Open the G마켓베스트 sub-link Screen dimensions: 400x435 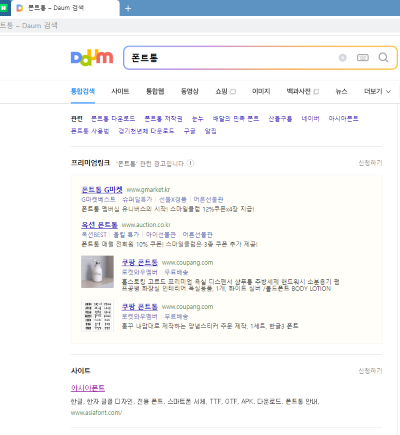pos(98,199)
